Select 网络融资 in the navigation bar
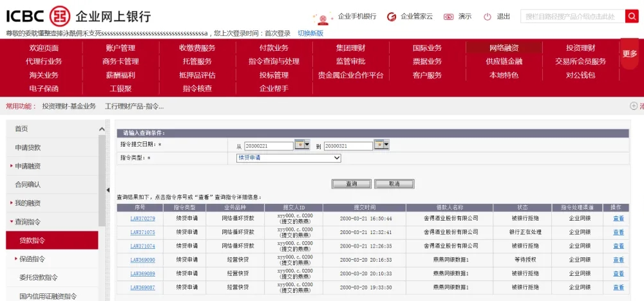Viewport: 644px width, 301px height. [504, 48]
